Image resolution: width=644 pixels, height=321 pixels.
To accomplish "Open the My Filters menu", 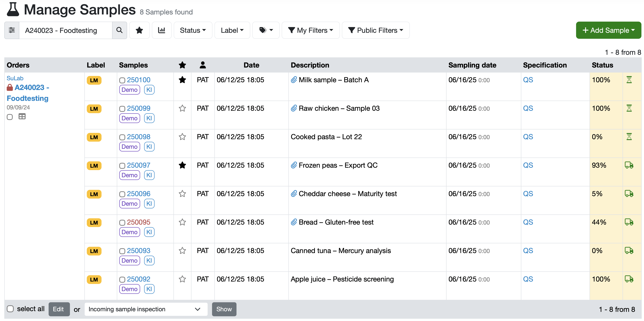I will [311, 30].
